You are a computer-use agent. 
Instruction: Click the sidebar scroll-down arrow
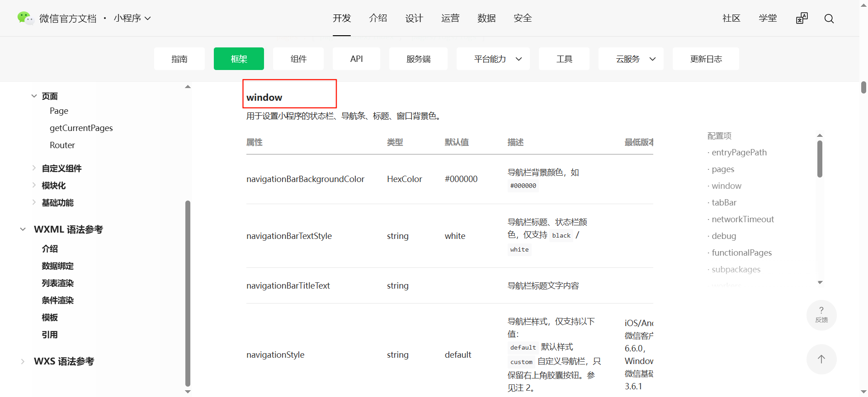click(x=188, y=392)
